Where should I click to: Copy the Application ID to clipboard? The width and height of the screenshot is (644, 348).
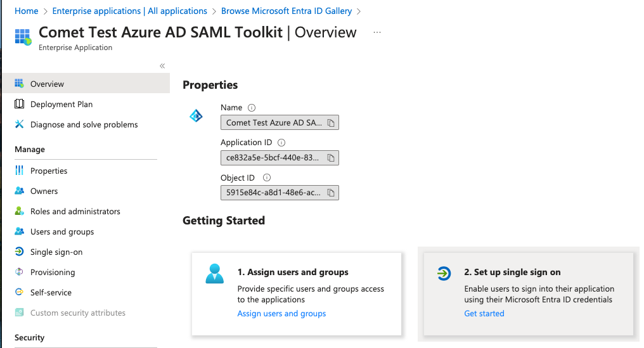331,158
